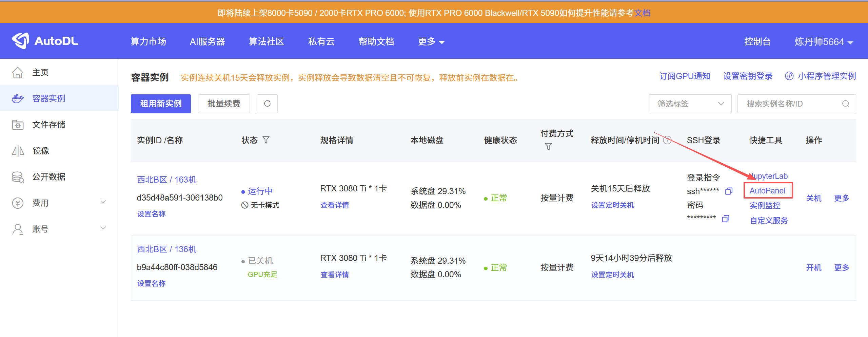Open 公开数据 public data icon
Image resolution: width=868 pixels, height=337 pixels.
[18, 176]
